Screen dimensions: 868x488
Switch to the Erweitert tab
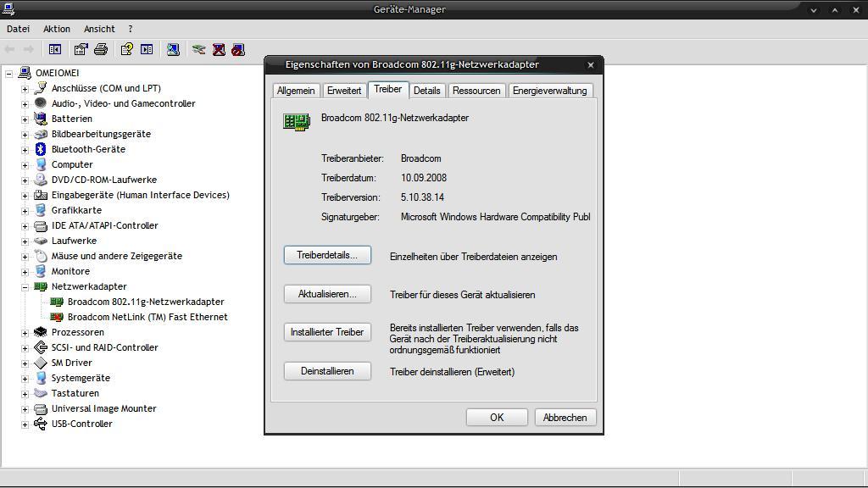tap(344, 91)
